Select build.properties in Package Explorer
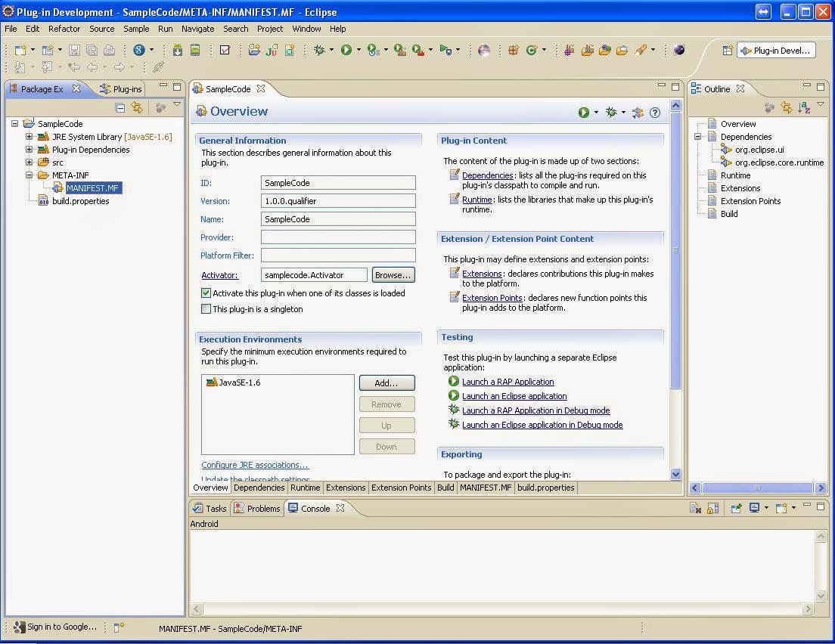The width and height of the screenshot is (835, 644). (x=80, y=200)
